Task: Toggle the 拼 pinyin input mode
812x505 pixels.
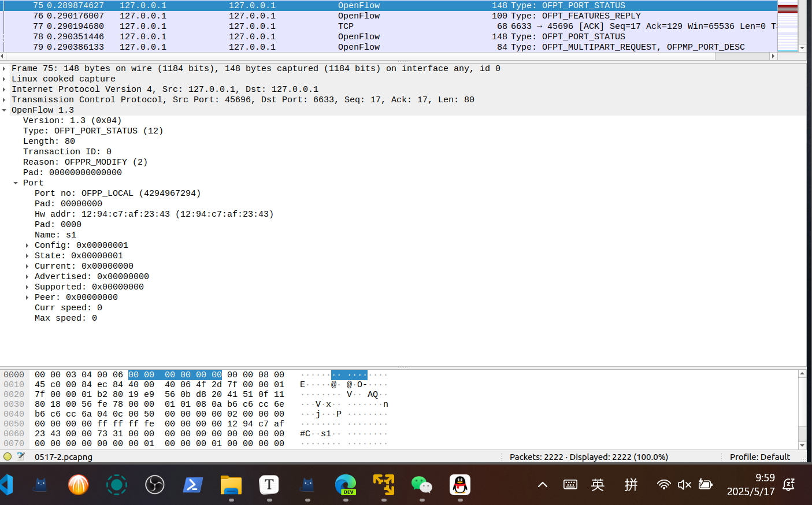Action: pyautogui.click(x=631, y=484)
